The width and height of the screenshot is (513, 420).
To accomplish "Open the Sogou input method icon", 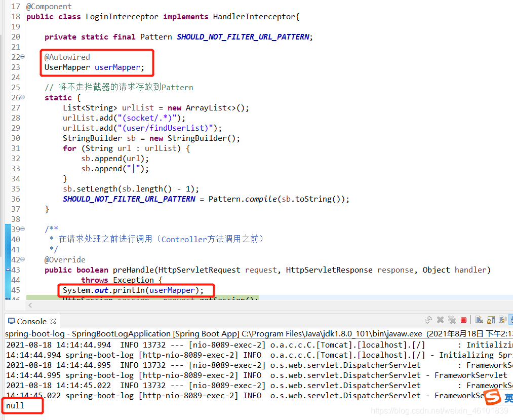I will (x=492, y=397).
